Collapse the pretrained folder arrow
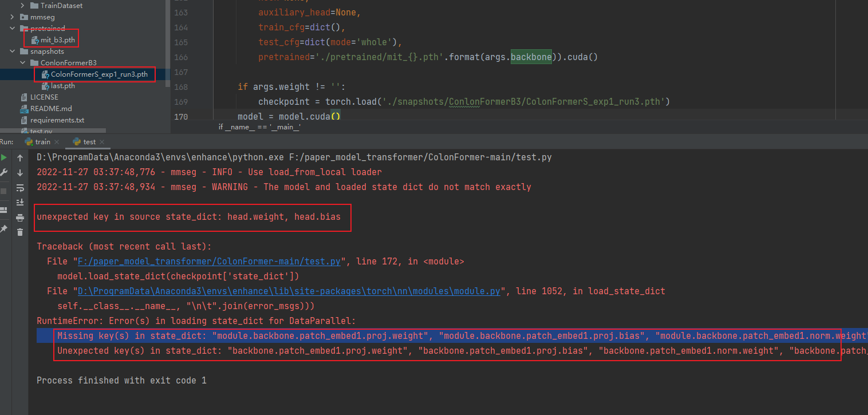This screenshot has height=415, width=868. (13, 29)
